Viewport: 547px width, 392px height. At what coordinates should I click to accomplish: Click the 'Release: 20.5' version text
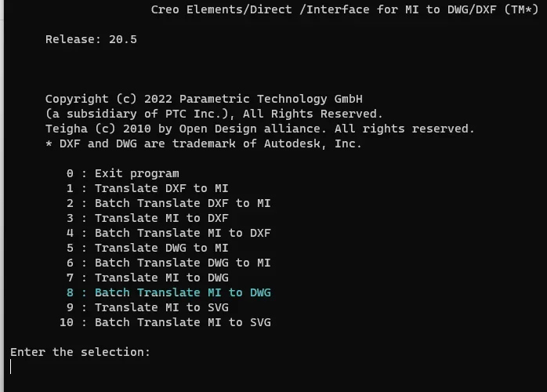(x=91, y=39)
